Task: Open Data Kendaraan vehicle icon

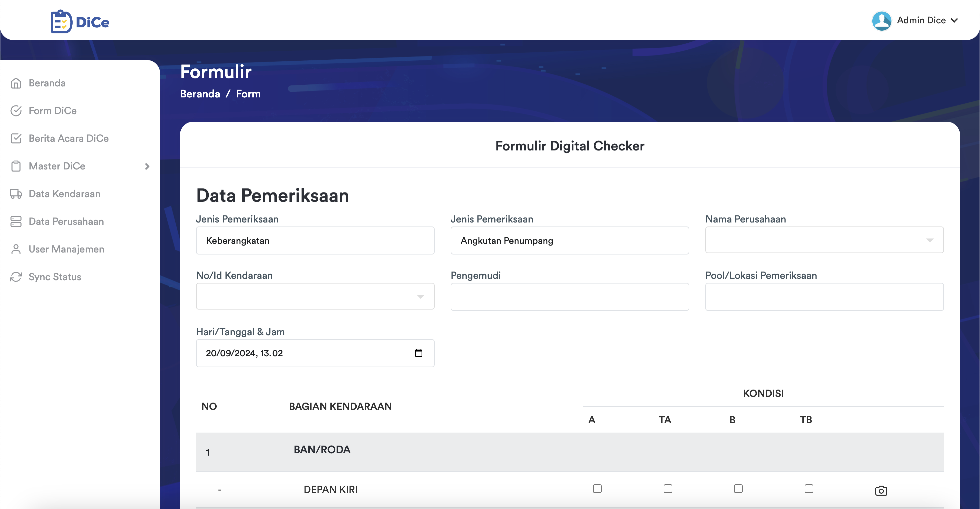Action: click(x=16, y=194)
